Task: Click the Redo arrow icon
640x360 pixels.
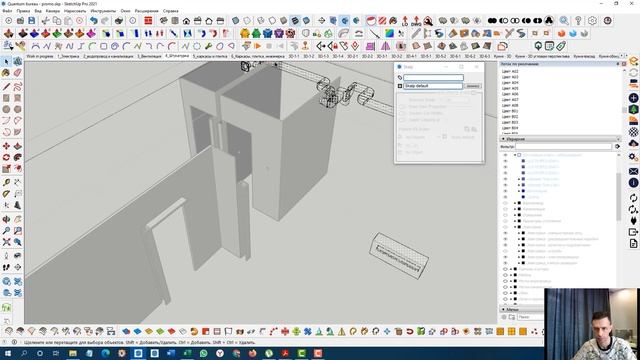Action: coord(105,20)
